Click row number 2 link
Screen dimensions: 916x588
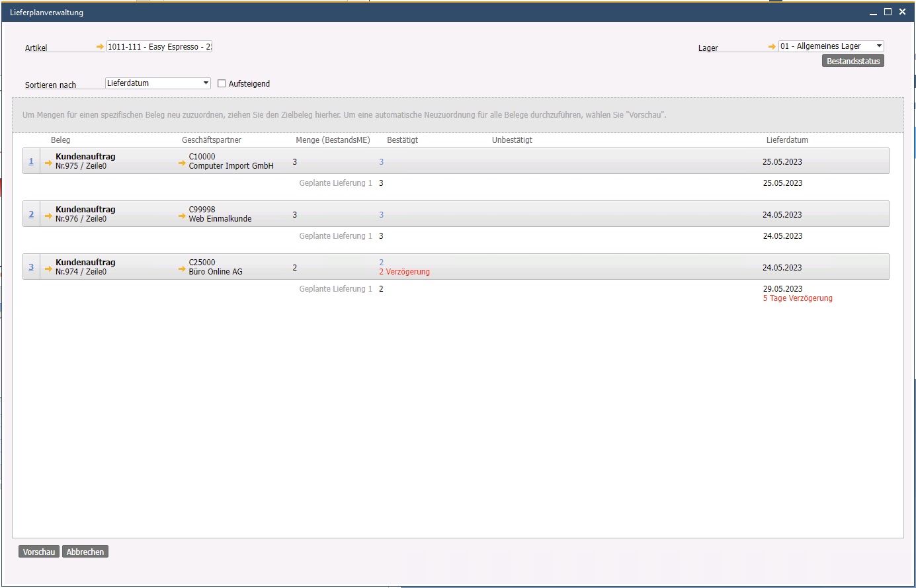pos(31,214)
